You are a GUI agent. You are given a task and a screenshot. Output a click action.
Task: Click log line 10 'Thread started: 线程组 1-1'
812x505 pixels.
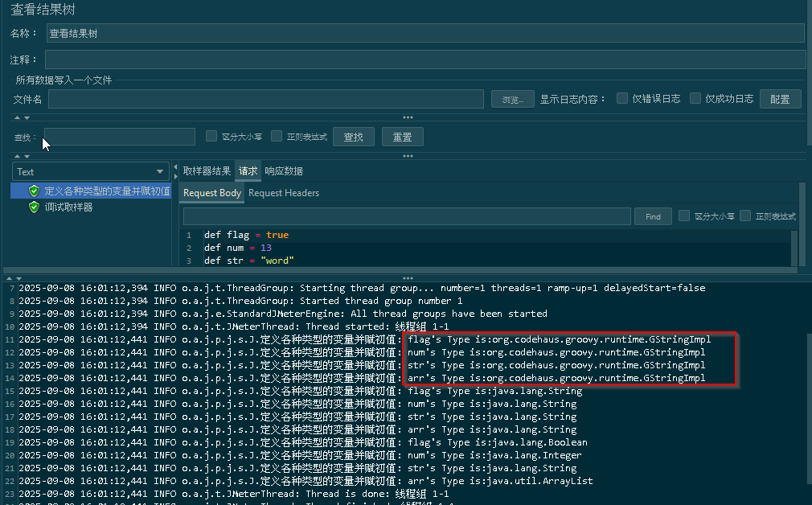[x=234, y=326]
